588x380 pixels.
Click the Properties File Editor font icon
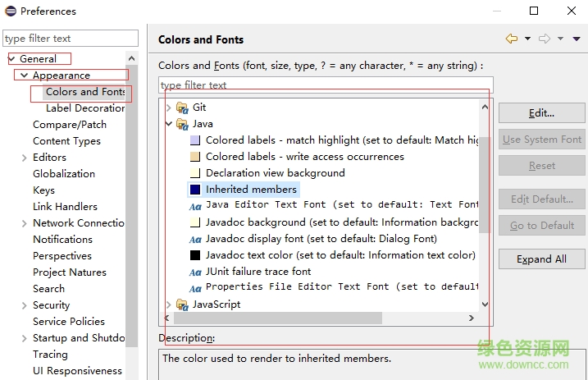[195, 288]
